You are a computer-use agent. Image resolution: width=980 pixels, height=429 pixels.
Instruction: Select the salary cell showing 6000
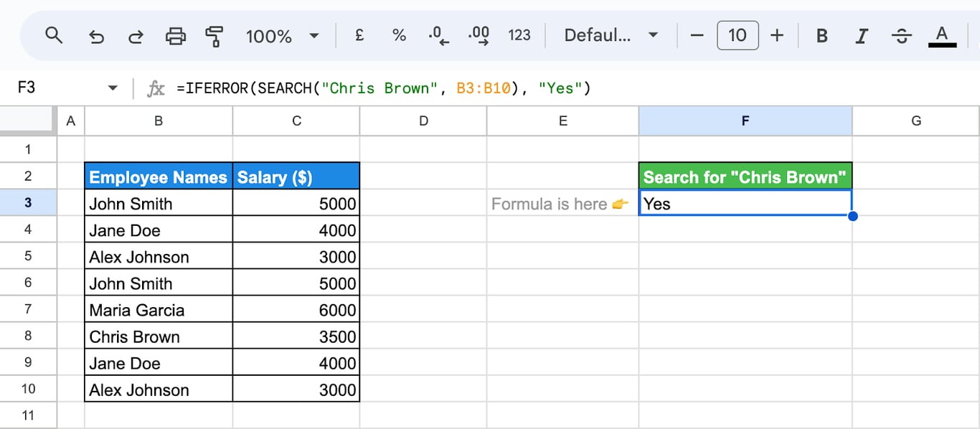click(x=296, y=310)
